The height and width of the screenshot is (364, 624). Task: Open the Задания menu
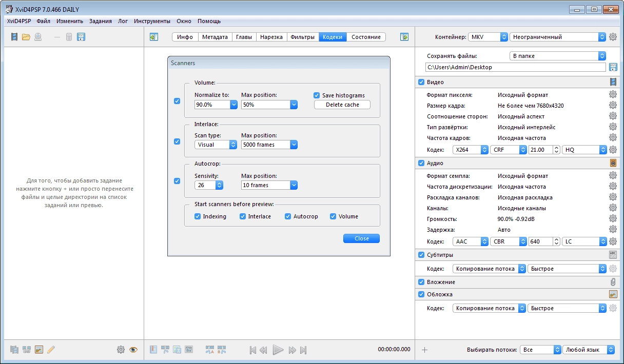[x=100, y=21]
